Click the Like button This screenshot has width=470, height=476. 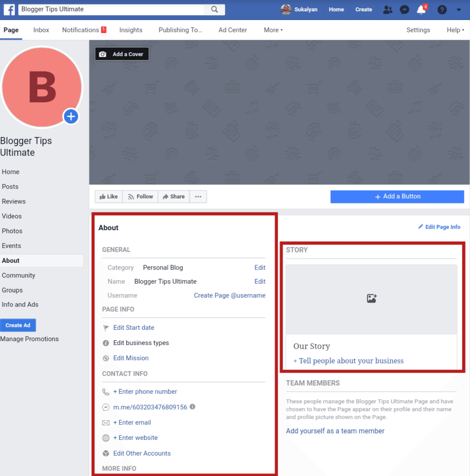point(109,196)
